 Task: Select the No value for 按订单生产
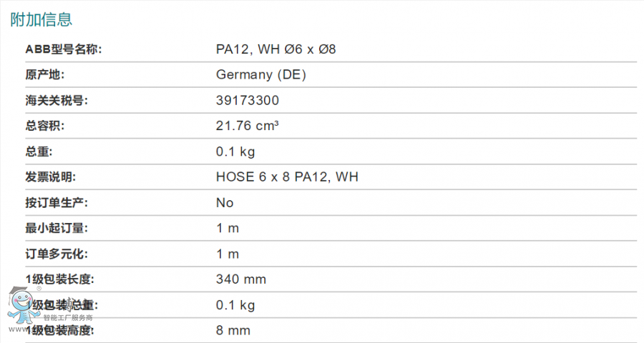point(225,203)
